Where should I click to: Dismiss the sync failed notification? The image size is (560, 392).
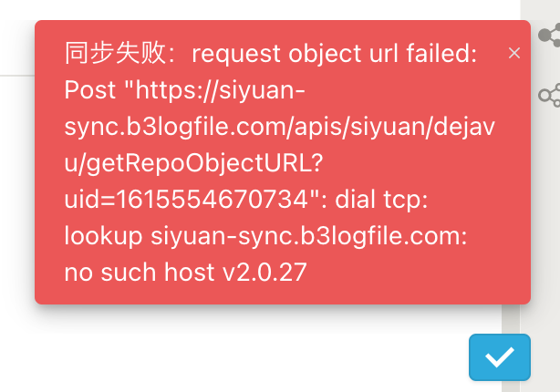click(x=514, y=53)
